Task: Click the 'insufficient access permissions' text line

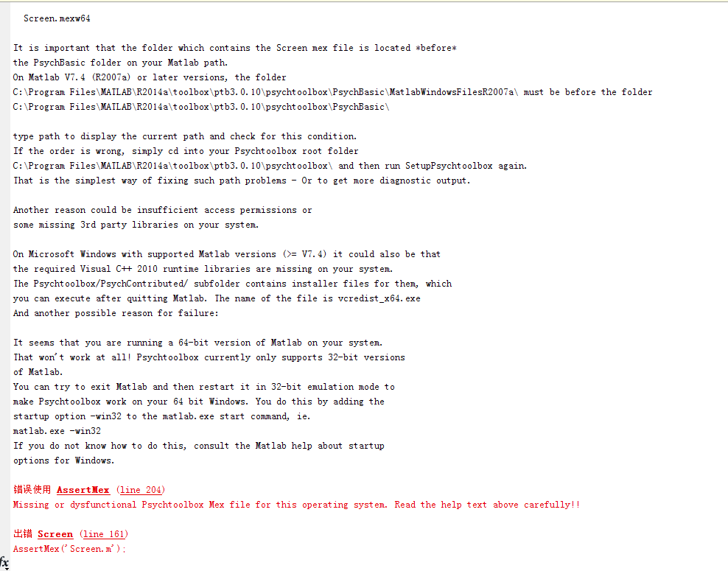Action: [163, 210]
